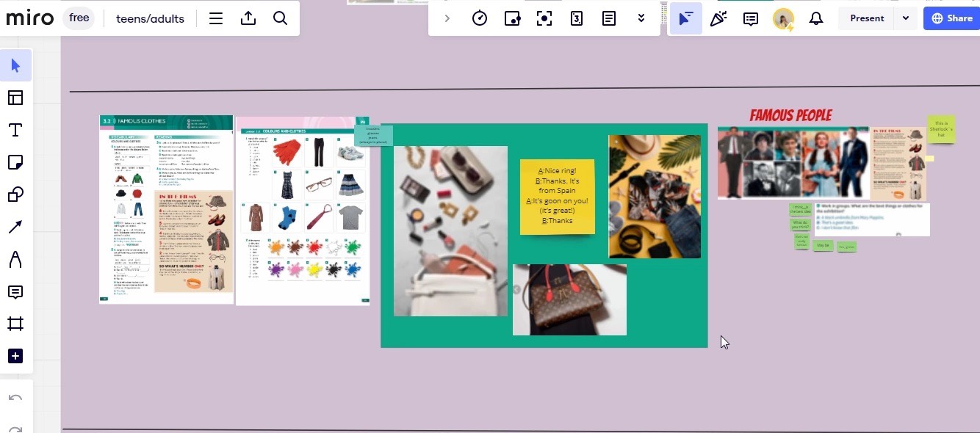This screenshot has height=433, width=980.
Task: Open the main hamburger menu
Action: (216, 18)
